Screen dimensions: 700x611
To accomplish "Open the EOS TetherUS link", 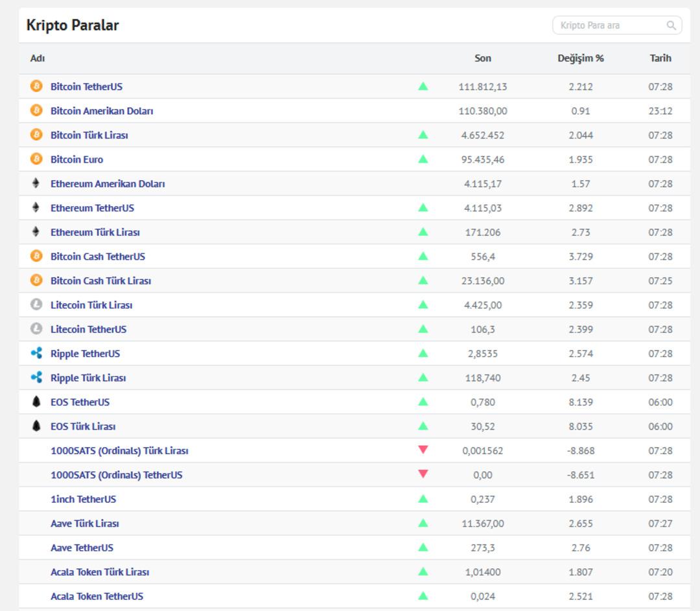I will tap(80, 402).
